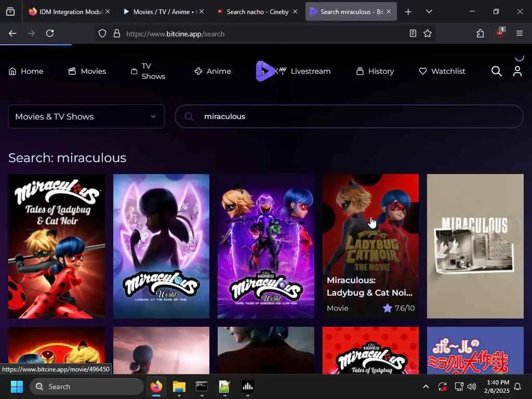Open the Firefox application menu

tap(519, 33)
